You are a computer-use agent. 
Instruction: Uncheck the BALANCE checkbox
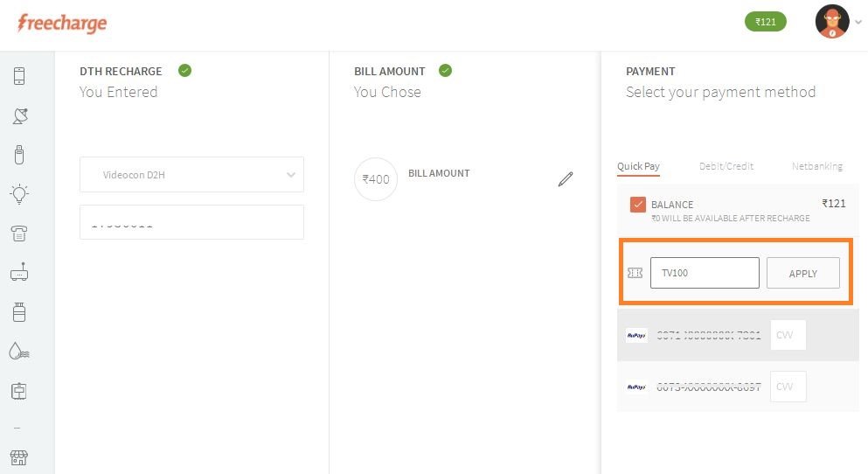click(x=638, y=205)
